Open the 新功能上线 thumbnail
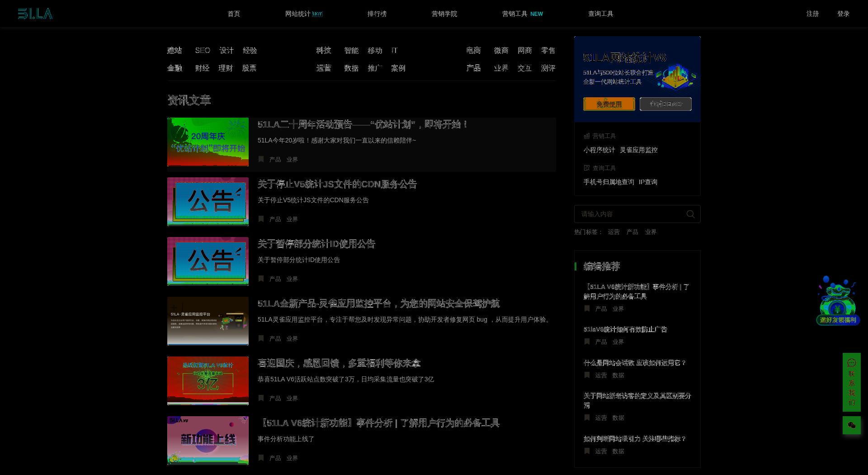The height and width of the screenshot is (475, 868). click(208, 441)
